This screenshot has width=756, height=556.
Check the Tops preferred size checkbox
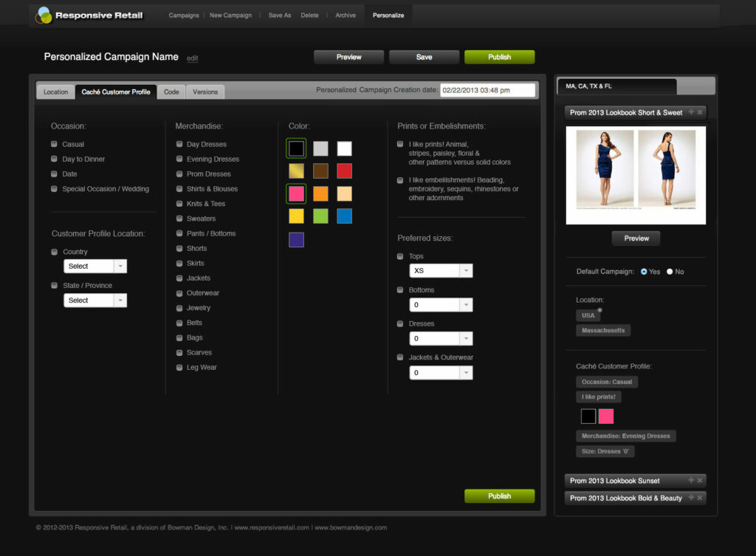click(x=400, y=256)
